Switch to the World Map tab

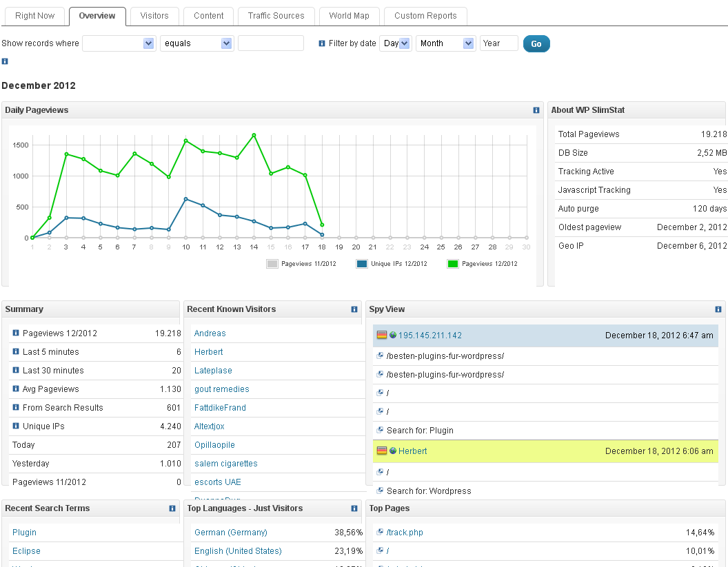(x=349, y=16)
